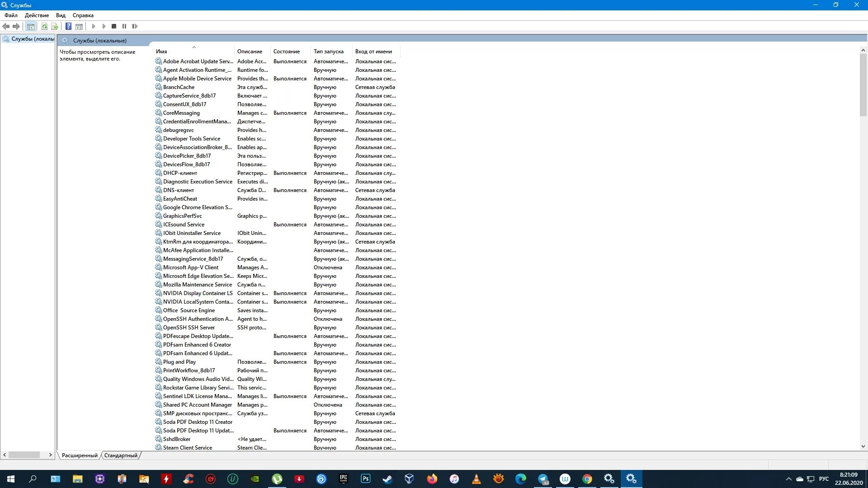Click the Export list toolbar icon
The image size is (868, 488).
55,26
